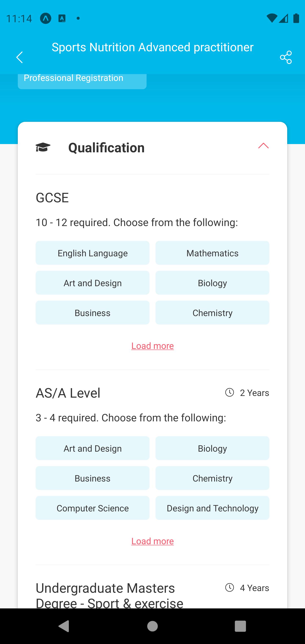Tap Android recent apps square button

[240, 626]
